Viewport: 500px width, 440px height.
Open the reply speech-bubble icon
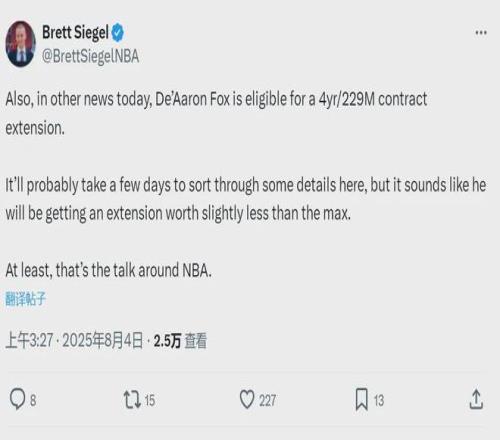[x=17, y=399]
